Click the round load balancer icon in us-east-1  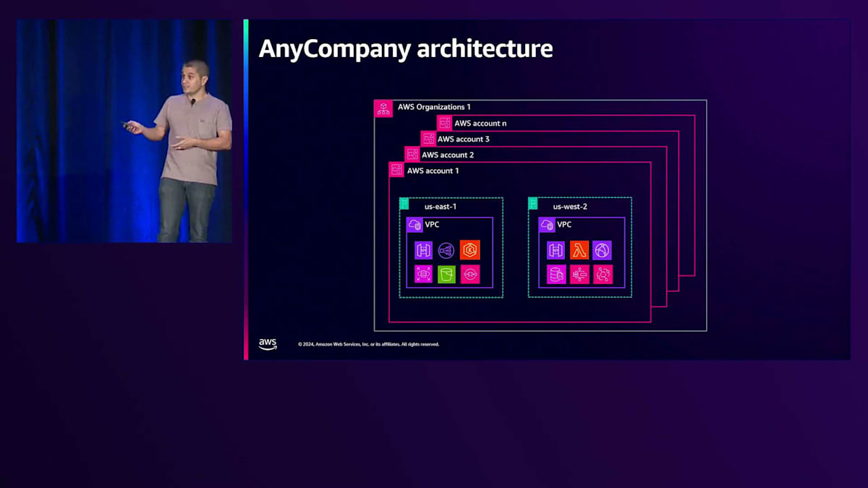pyautogui.click(x=446, y=250)
